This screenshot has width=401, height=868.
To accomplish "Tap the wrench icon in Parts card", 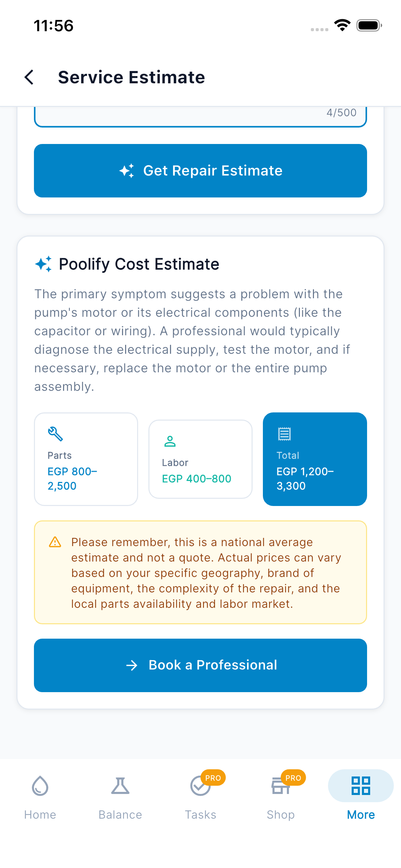I will click(x=55, y=434).
